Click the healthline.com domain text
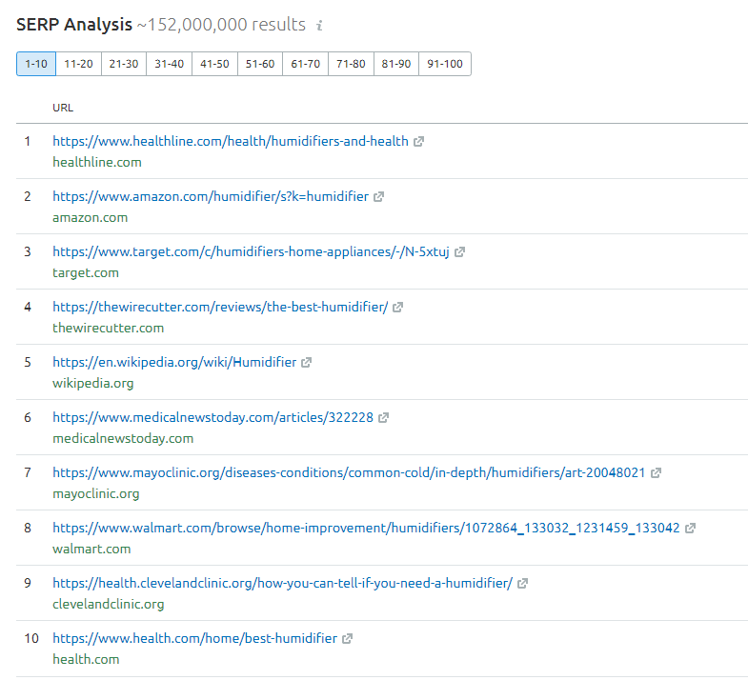Screen dimensions: 748x700 (97, 163)
